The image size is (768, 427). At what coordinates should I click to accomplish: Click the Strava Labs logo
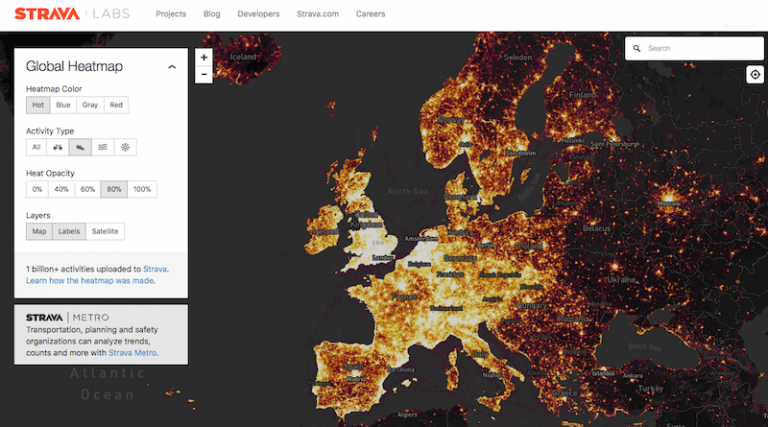72,14
